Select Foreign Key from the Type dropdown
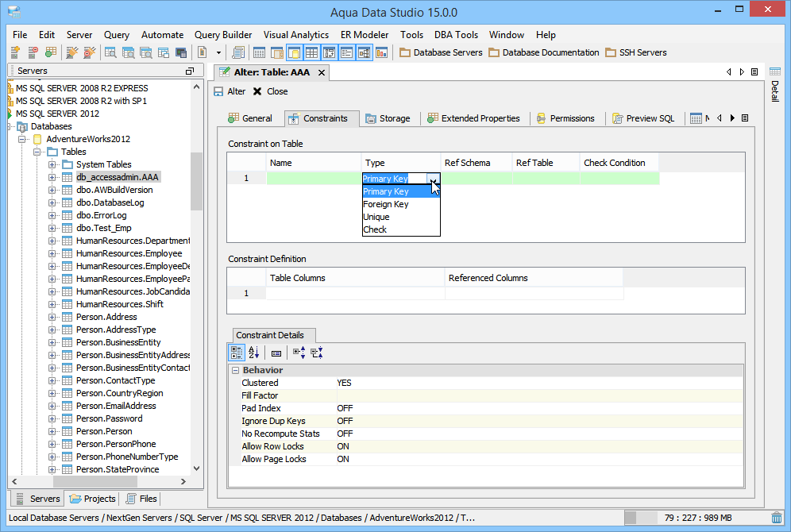The width and height of the screenshot is (791, 532). tap(386, 204)
